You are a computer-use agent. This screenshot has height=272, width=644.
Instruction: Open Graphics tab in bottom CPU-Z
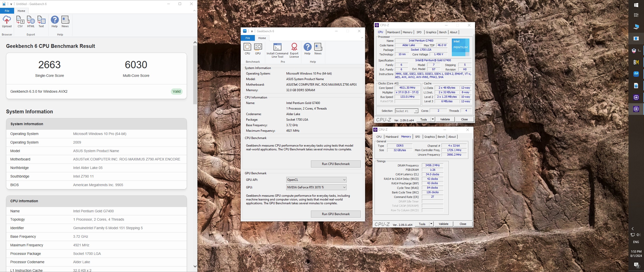(429, 137)
